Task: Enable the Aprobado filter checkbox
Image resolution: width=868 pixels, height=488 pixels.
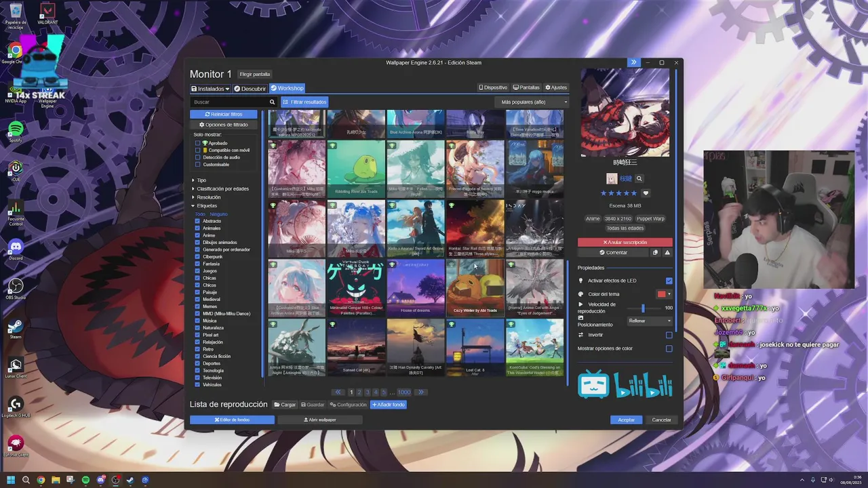Action: tap(198, 143)
